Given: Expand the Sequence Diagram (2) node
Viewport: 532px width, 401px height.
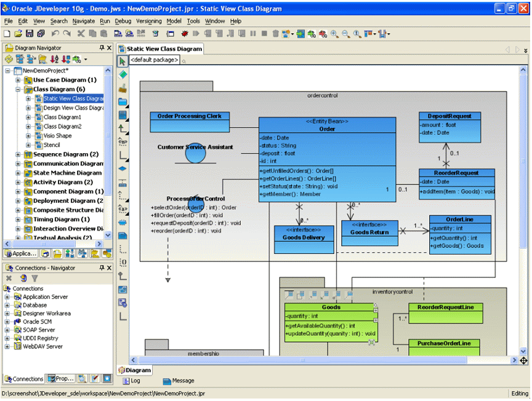Looking at the screenshot, I should (x=18, y=154).
